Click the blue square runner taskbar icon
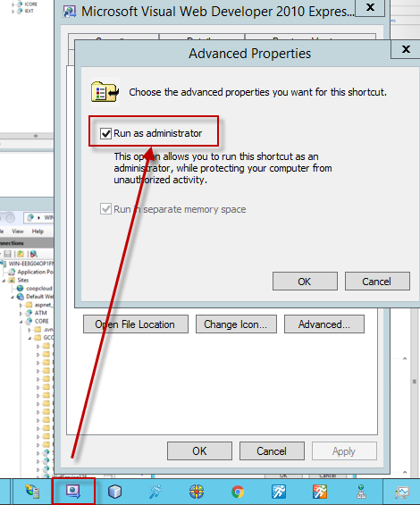 point(279,492)
